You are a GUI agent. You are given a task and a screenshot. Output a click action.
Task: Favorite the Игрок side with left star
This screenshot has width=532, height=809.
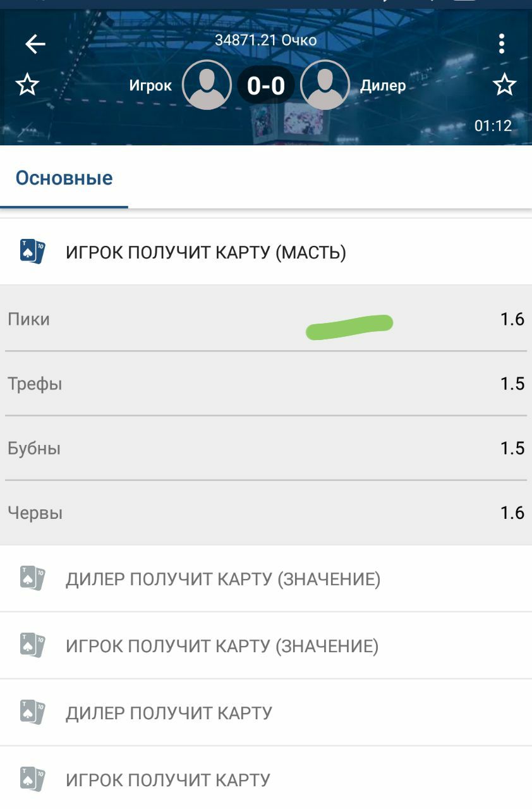27,85
